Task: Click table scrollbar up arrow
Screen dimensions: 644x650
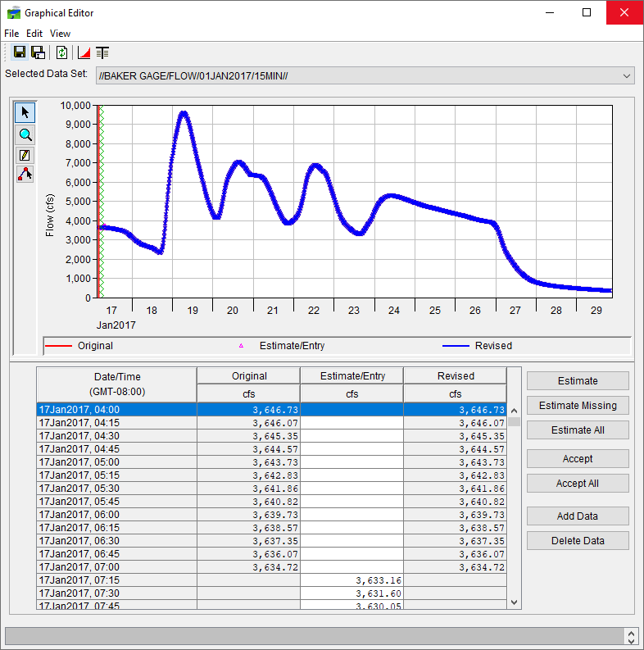Action: pyautogui.click(x=515, y=411)
